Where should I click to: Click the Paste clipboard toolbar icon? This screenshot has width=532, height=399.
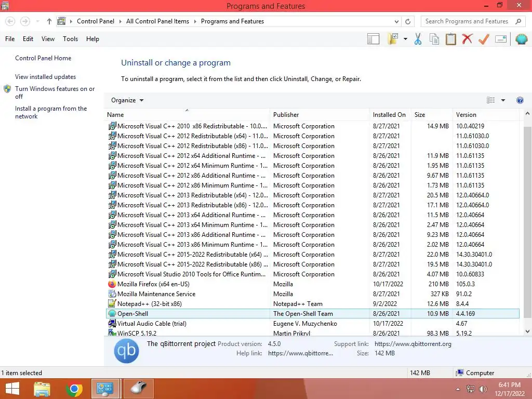(x=450, y=39)
